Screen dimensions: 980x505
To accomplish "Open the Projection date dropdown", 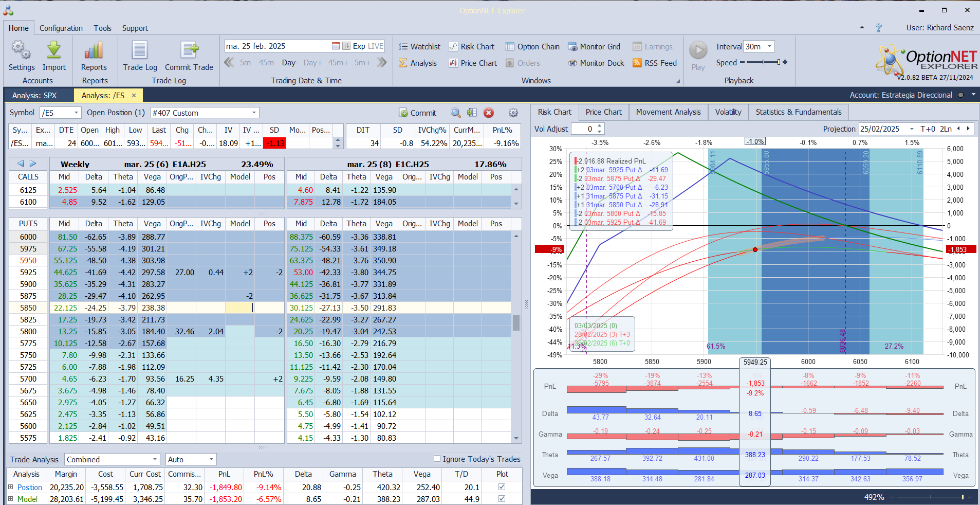I will click(911, 129).
